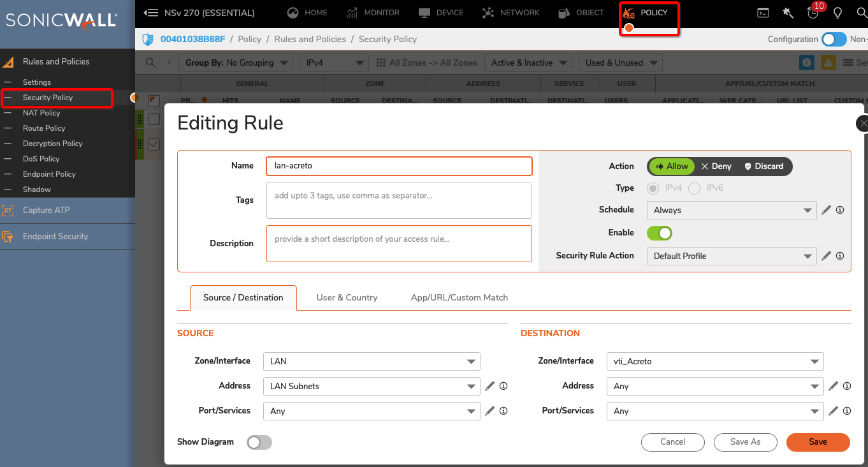Open the DEVICE top menu
The width and height of the screenshot is (868, 467).
pos(441,13)
